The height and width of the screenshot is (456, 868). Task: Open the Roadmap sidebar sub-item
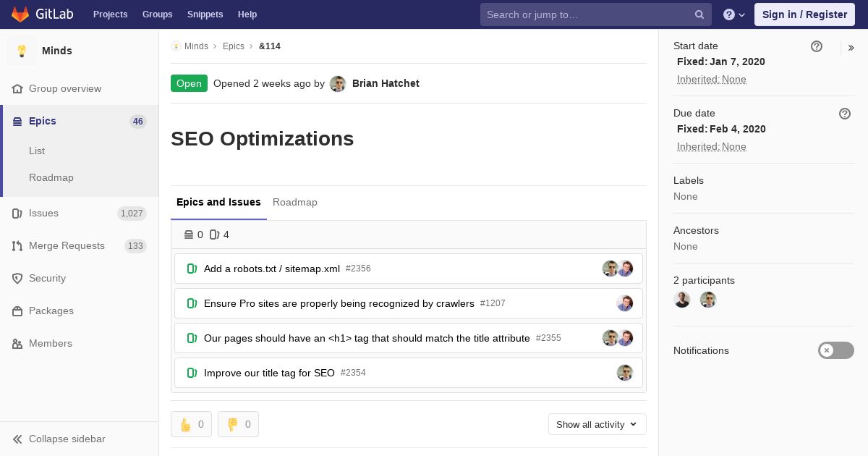[x=51, y=177]
